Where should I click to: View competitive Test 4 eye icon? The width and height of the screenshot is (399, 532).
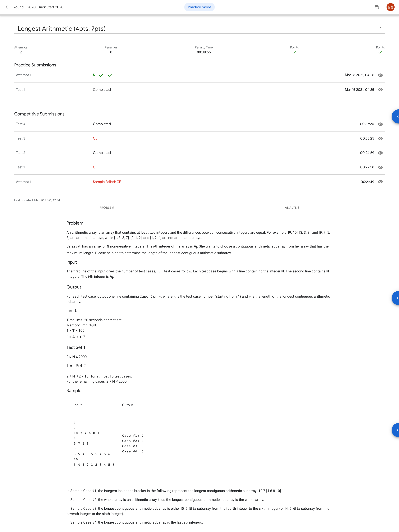coord(380,124)
